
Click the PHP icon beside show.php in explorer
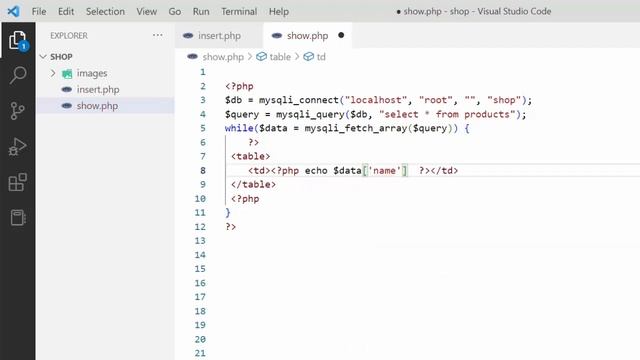pos(67,106)
